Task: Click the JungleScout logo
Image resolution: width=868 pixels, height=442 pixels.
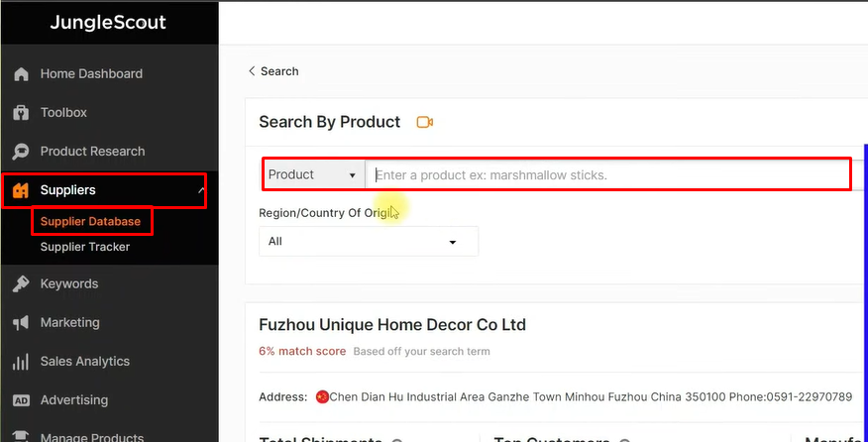Action: pos(108,22)
